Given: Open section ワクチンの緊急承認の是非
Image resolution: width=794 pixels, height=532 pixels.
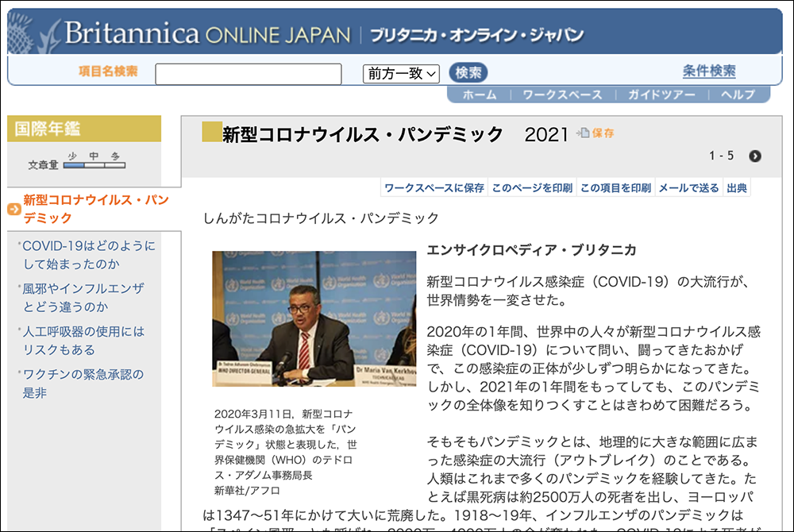Looking at the screenshot, I should pyautogui.click(x=83, y=384).
